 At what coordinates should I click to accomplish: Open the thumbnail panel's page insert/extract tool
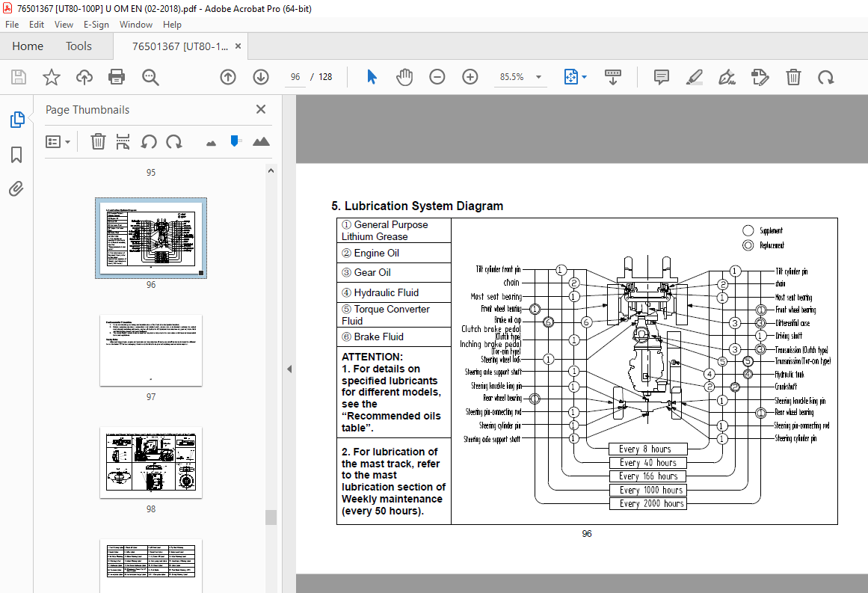tap(123, 142)
